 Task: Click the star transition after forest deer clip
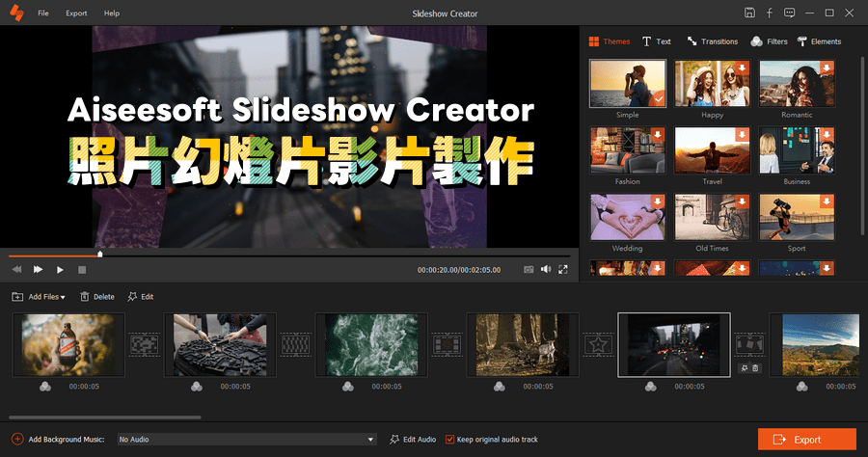coord(598,345)
